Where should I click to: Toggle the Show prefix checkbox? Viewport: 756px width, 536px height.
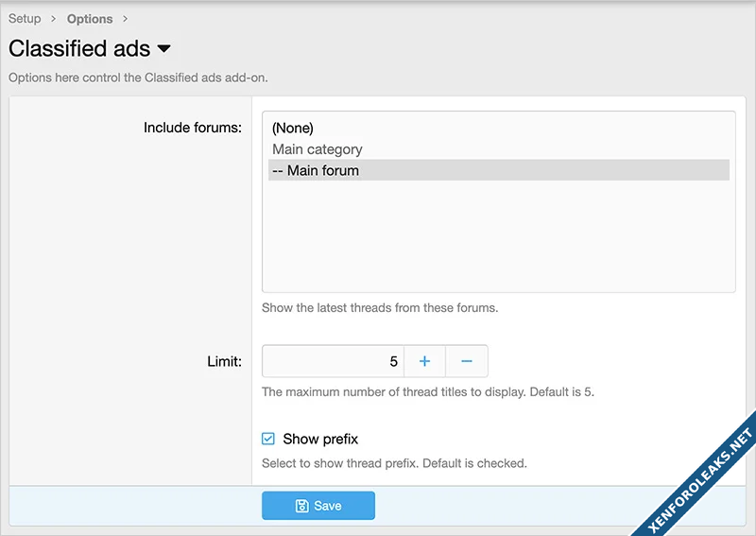click(x=268, y=439)
